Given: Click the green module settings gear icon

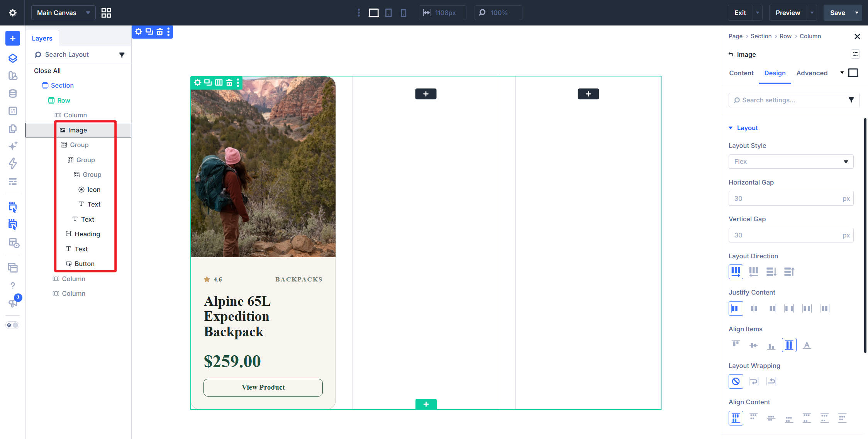Looking at the screenshot, I should (x=198, y=82).
